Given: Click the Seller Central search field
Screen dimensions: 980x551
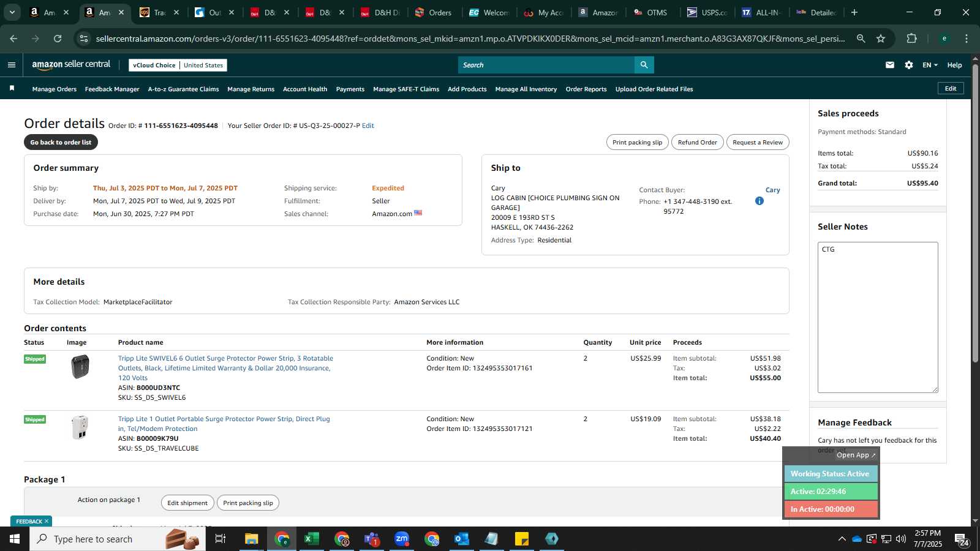Looking at the screenshot, I should (546, 65).
